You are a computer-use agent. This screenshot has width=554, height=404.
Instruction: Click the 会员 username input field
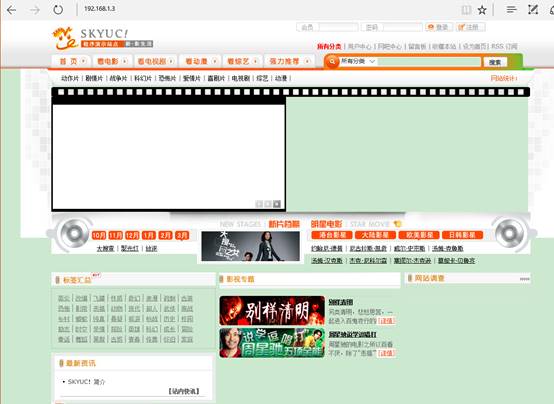tap(338, 27)
